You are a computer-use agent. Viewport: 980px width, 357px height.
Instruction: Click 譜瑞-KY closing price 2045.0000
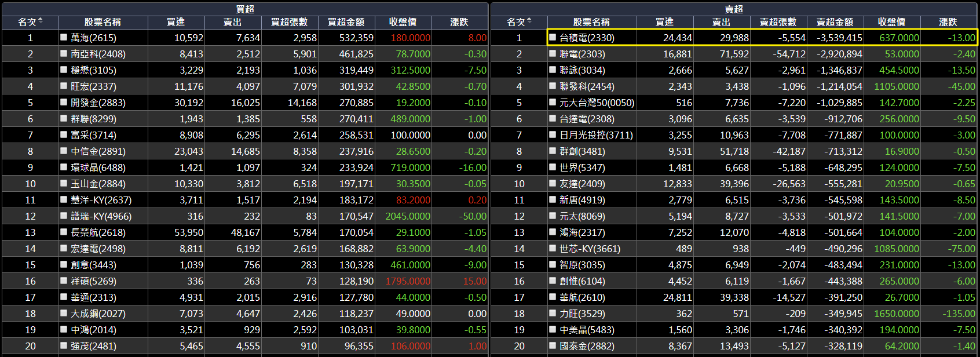click(x=408, y=216)
